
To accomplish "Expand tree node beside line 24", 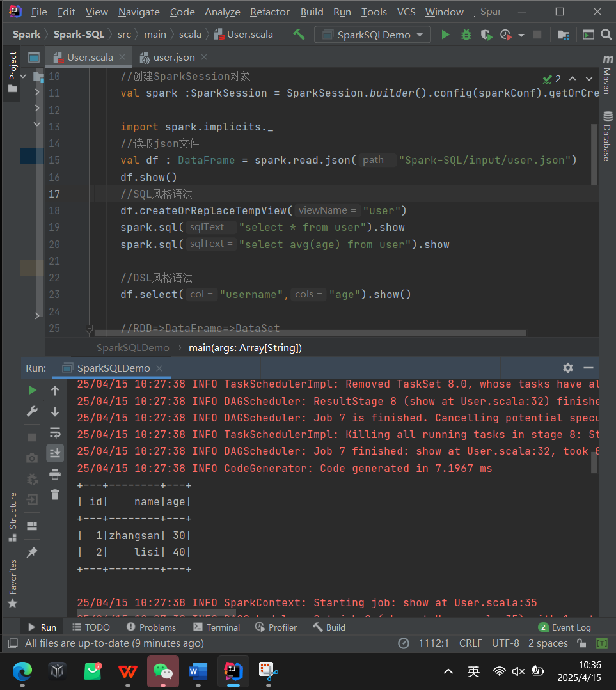I will pyautogui.click(x=37, y=315).
